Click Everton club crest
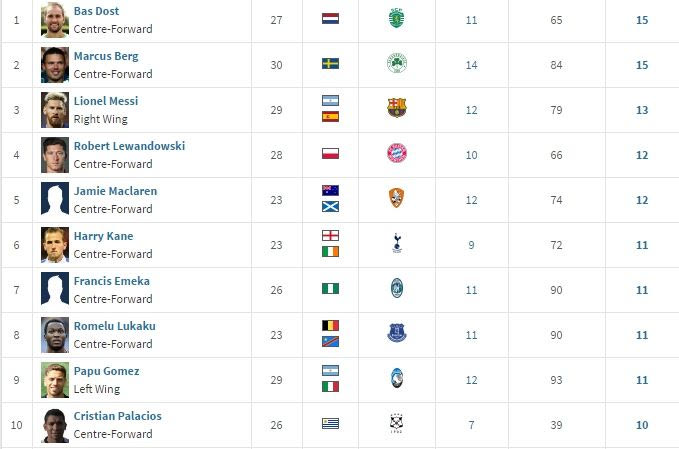The height and width of the screenshot is (449, 679). tap(397, 334)
